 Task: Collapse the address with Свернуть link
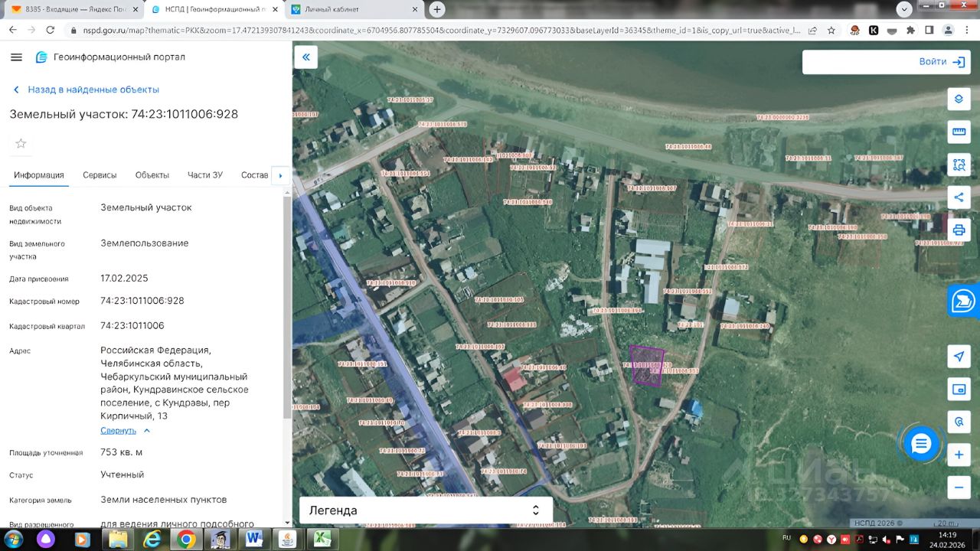pyautogui.click(x=125, y=431)
